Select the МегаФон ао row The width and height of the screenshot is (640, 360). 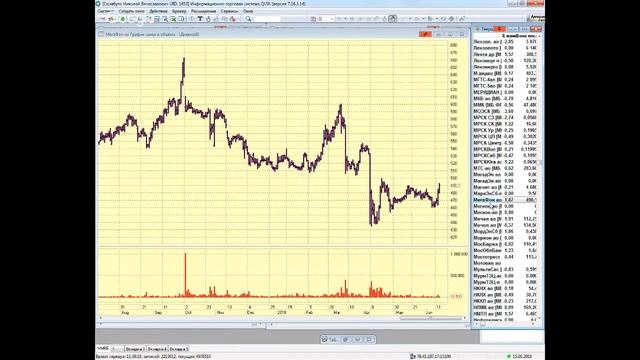(x=506, y=200)
